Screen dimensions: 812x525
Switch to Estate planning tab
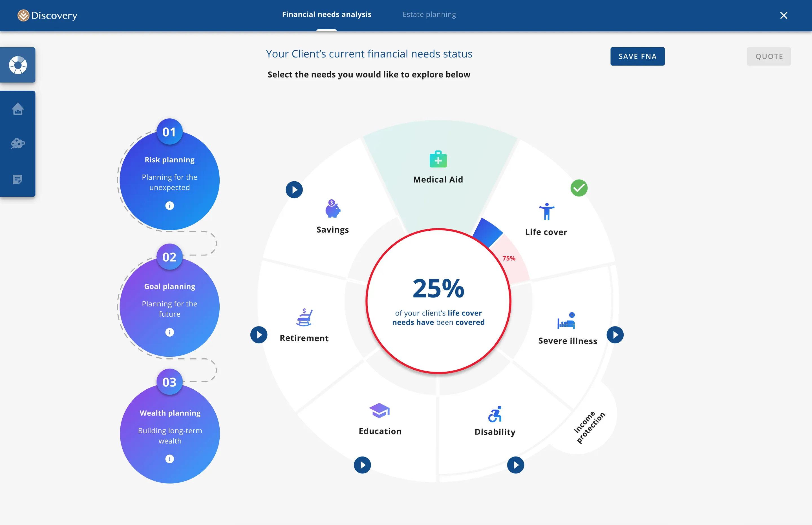[429, 14]
